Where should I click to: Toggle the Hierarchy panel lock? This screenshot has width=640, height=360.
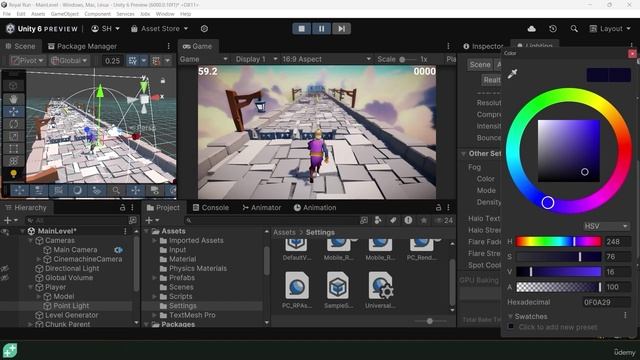tap(122, 207)
